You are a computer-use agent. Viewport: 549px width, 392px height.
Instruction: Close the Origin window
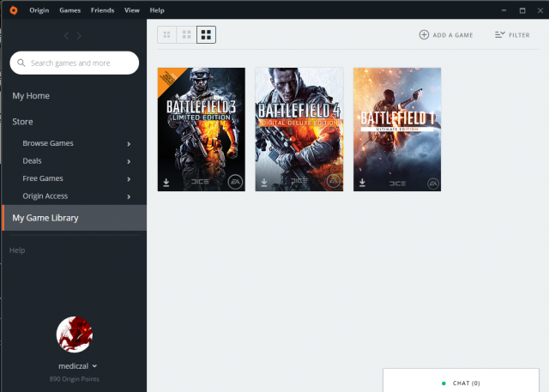(540, 10)
